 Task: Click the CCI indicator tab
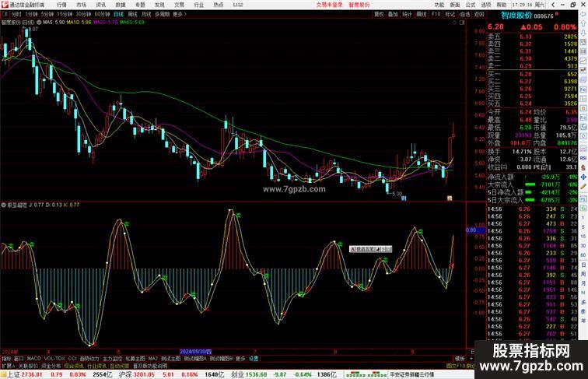[72, 359]
